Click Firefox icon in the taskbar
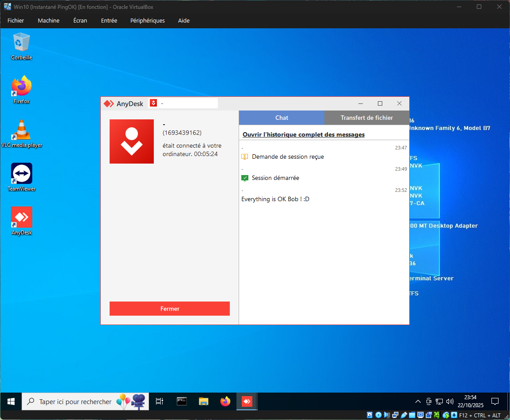 click(x=225, y=401)
